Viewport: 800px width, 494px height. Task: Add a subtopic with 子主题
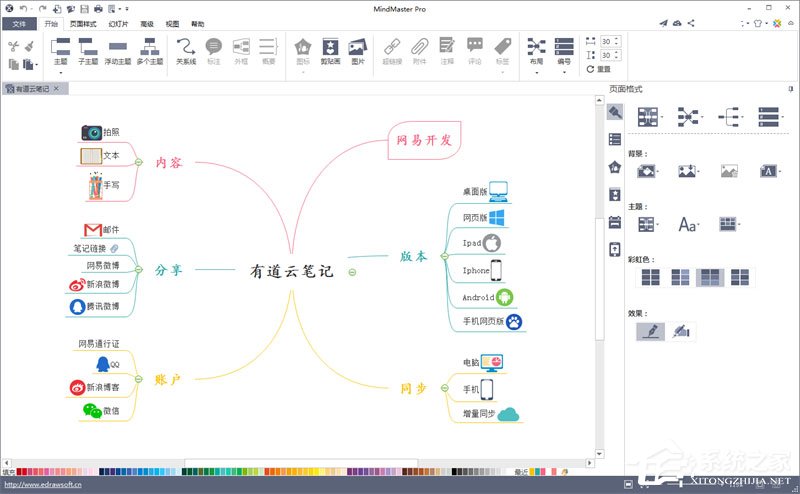(88, 51)
